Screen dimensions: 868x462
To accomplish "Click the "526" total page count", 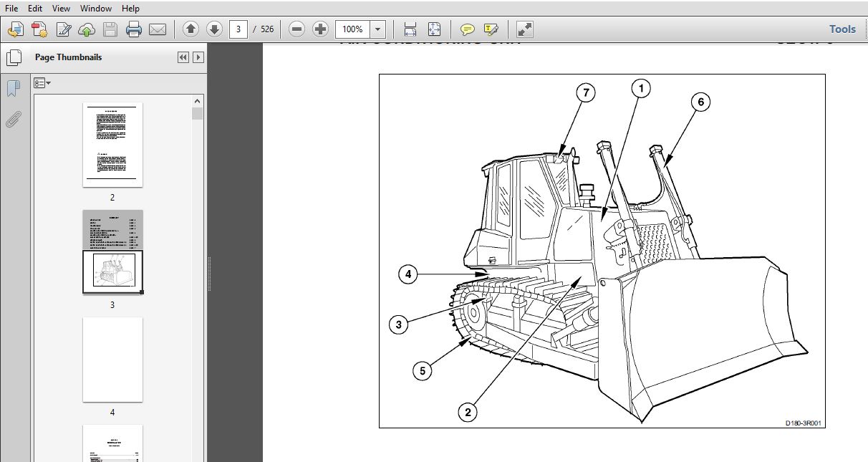I will pyautogui.click(x=267, y=29).
